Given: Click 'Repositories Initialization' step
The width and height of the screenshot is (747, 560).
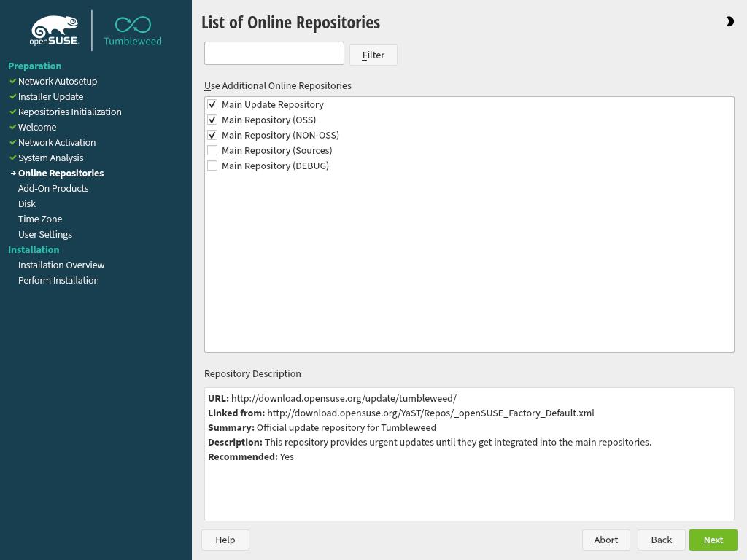Looking at the screenshot, I should point(69,112).
